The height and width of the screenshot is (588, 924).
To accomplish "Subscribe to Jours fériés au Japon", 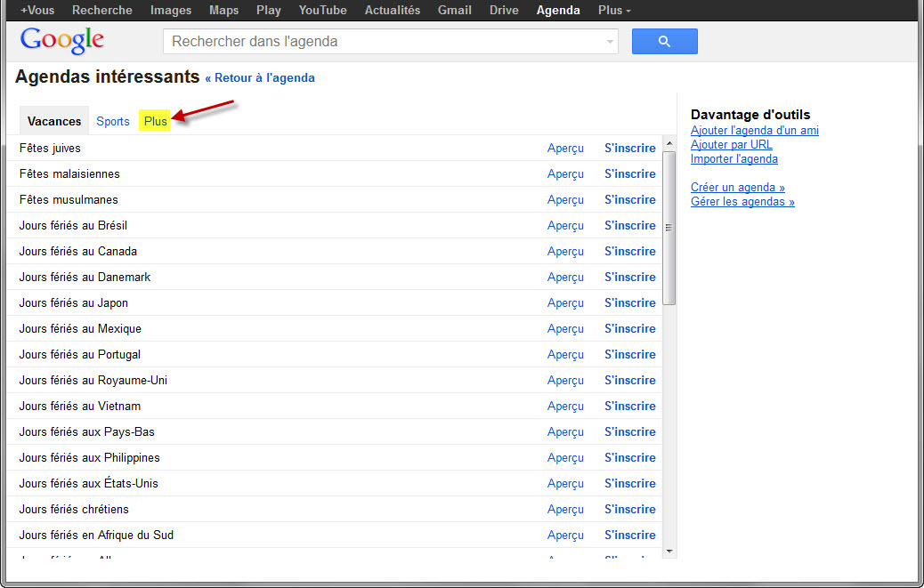I will click(630, 303).
